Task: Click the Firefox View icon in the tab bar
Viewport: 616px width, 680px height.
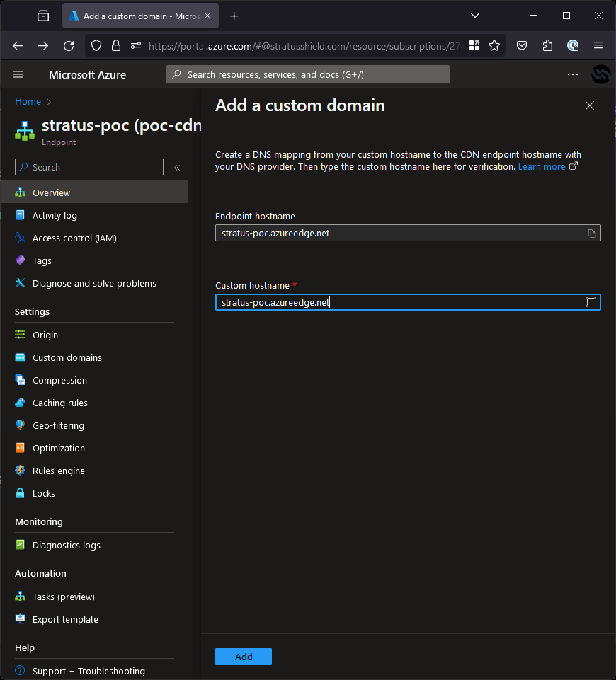Action: click(43, 16)
